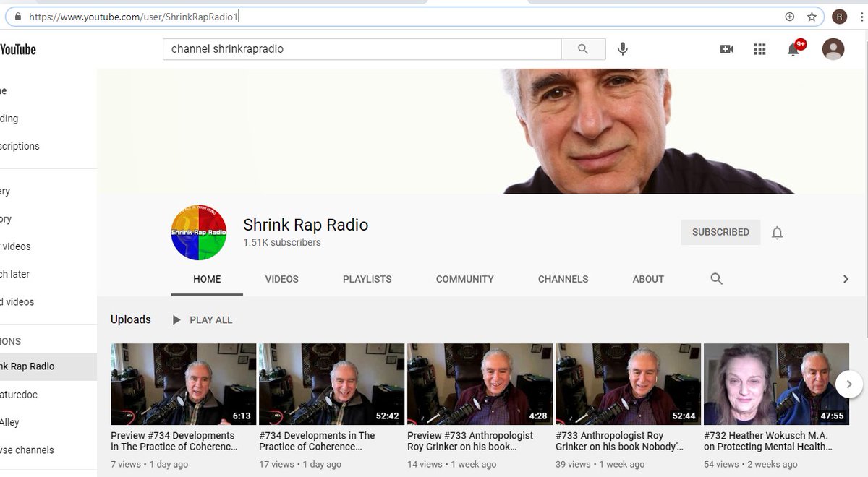This screenshot has height=477, width=868.
Task: Go to YouTube home via logo
Action: pos(17,49)
